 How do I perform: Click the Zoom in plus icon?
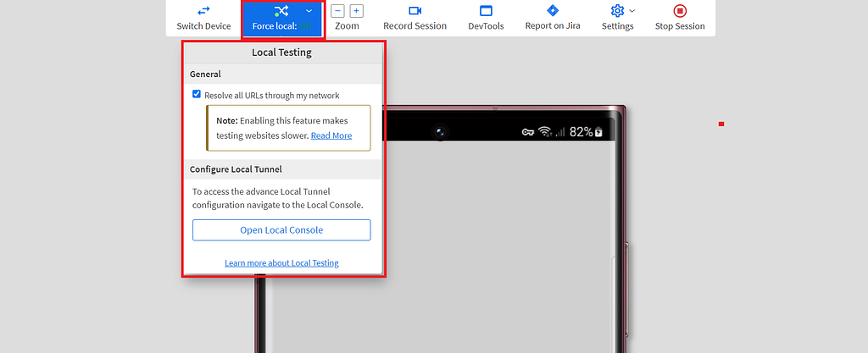pos(357,10)
